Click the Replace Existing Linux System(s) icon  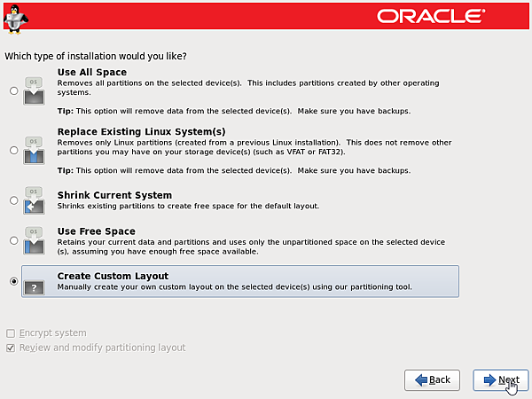[x=34, y=151]
